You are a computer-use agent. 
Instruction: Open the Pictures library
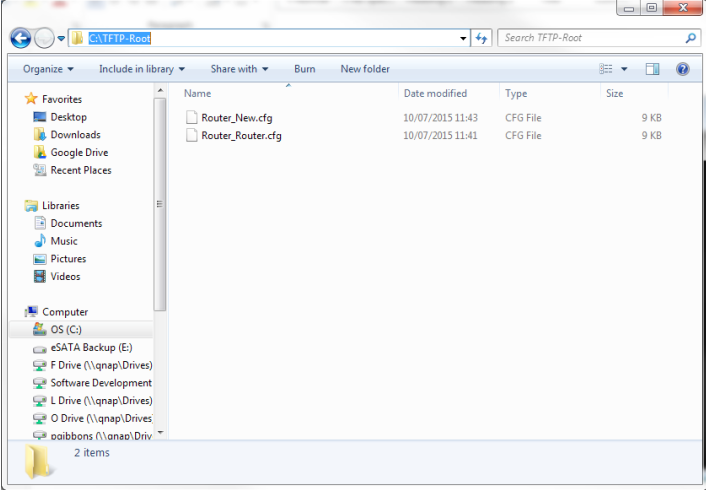pos(68,259)
